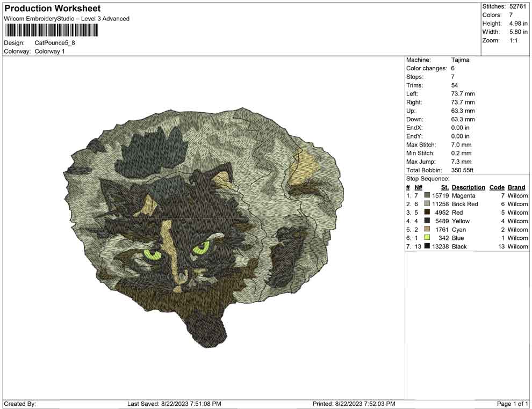Click the Production Worksheet title
Viewport: 532px width, 409px height.
pos(53,9)
